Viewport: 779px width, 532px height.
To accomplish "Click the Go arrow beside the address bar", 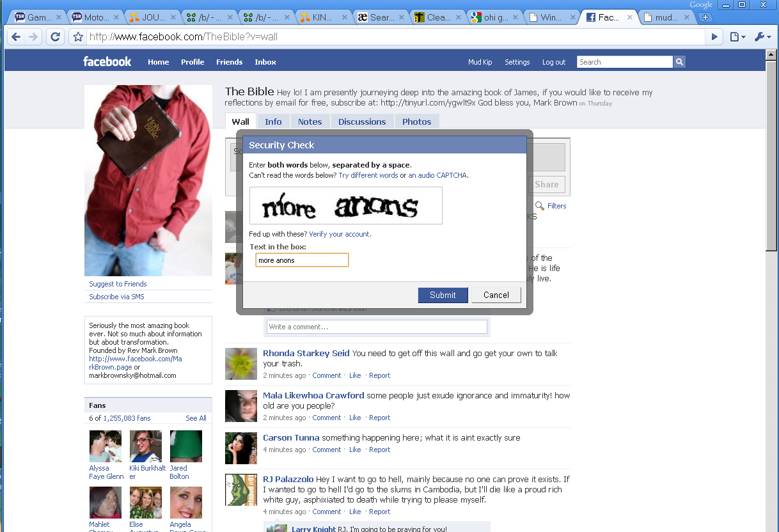I will tap(715, 37).
